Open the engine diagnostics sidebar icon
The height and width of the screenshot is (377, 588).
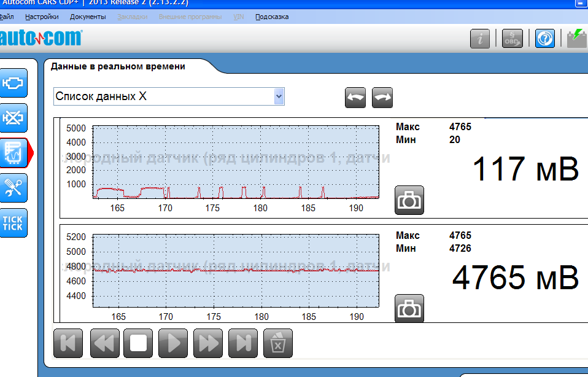coord(14,83)
